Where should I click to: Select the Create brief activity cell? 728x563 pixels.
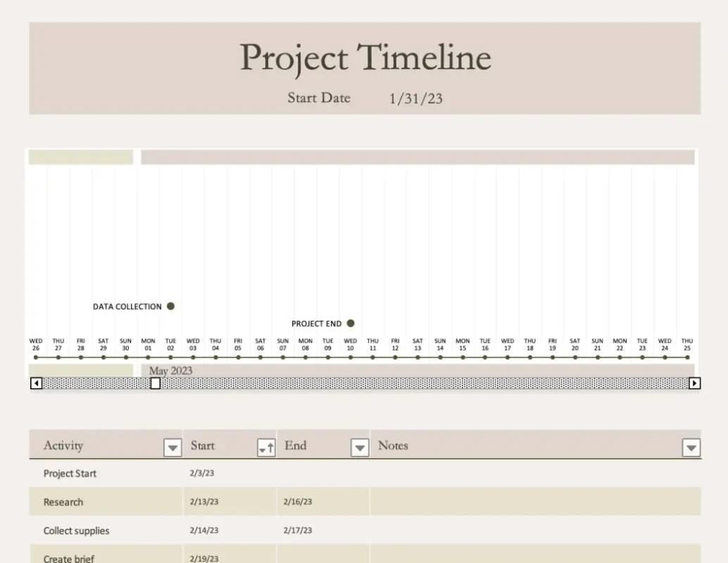(x=106, y=554)
